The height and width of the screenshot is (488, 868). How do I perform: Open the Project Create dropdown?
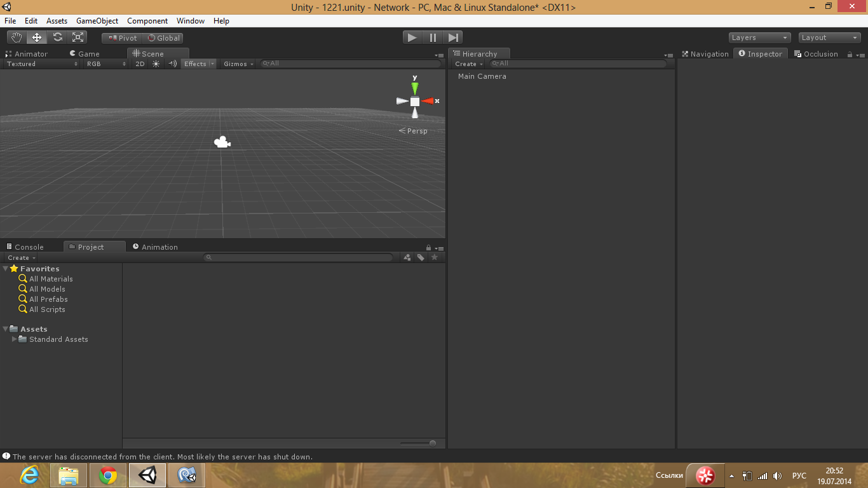[x=22, y=257]
